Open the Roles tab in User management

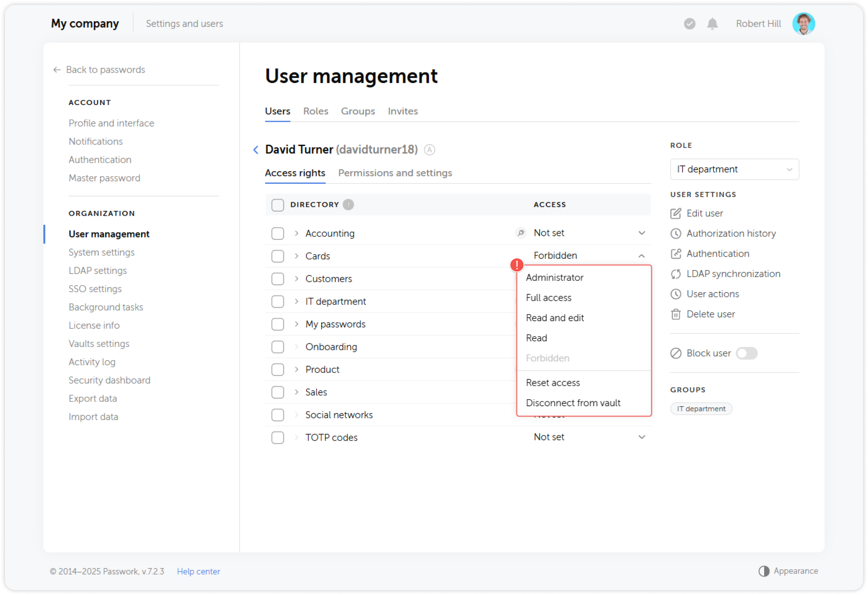click(x=315, y=111)
